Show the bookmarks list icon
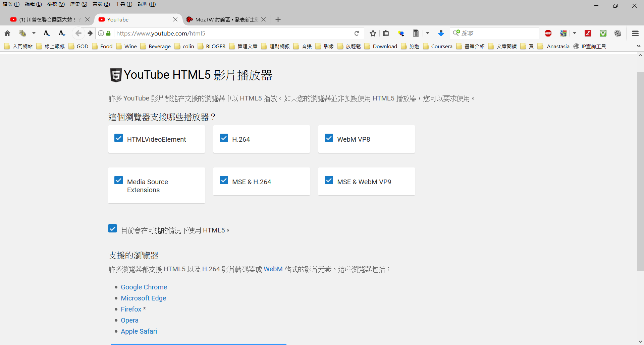This screenshot has height=345, width=644. 386,33
